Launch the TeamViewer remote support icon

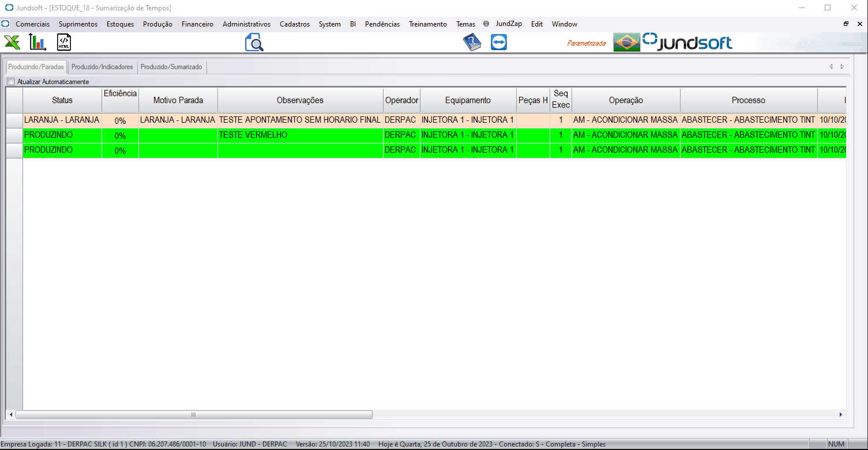(x=499, y=42)
